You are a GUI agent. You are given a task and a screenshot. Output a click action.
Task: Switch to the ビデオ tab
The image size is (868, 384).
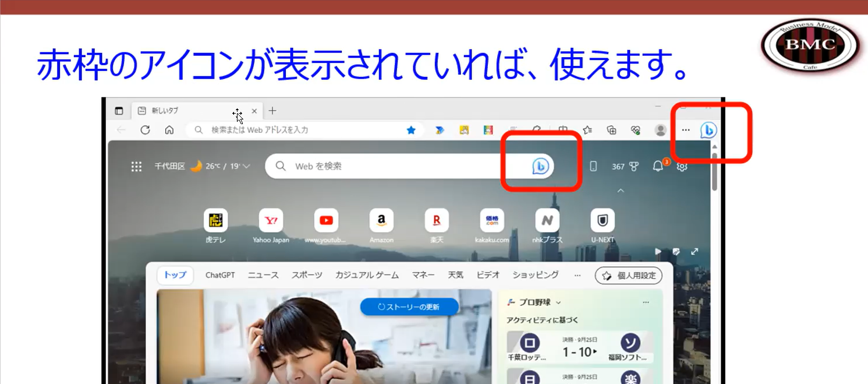click(x=488, y=276)
